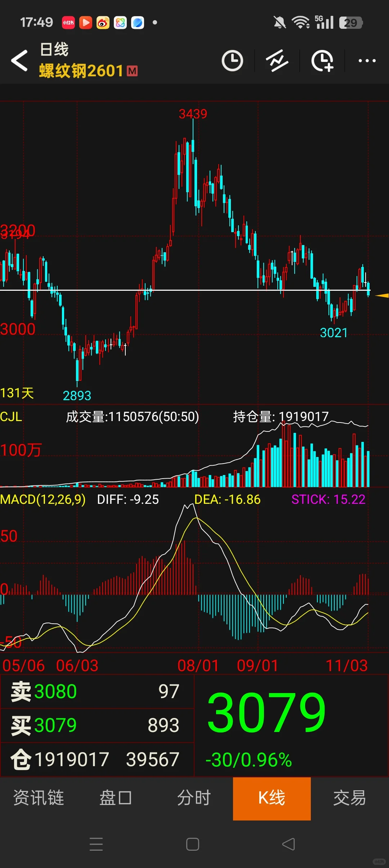This screenshot has width=389, height=868.
Task: Tap the position change value 39567
Action: point(153,759)
